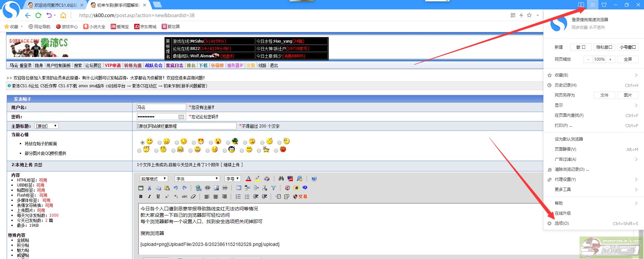Open the 段落格式 paragraph format dropdown
Viewport: 644px width, 259px height.
(x=154, y=179)
